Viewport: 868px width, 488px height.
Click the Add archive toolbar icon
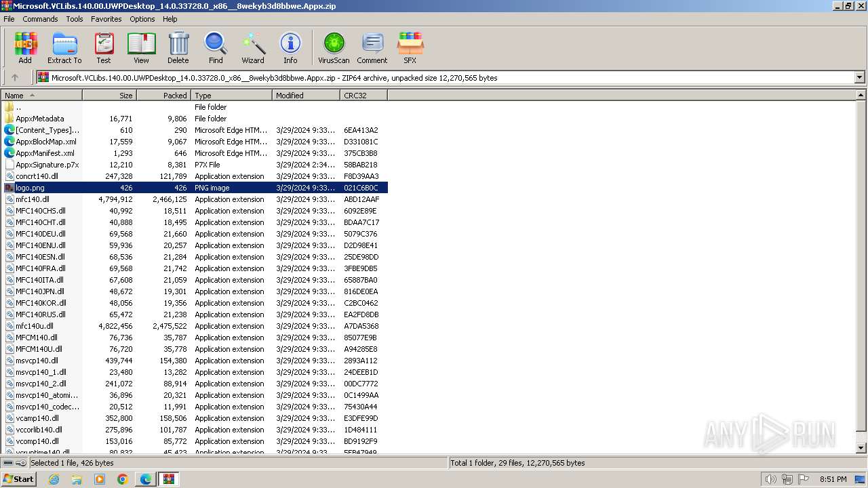coord(25,47)
